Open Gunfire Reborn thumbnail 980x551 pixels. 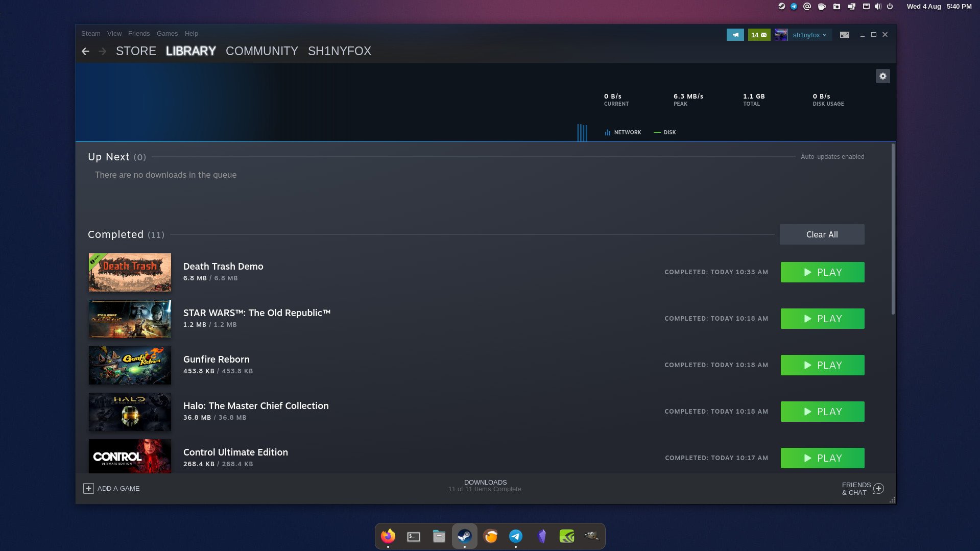(130, 366)
